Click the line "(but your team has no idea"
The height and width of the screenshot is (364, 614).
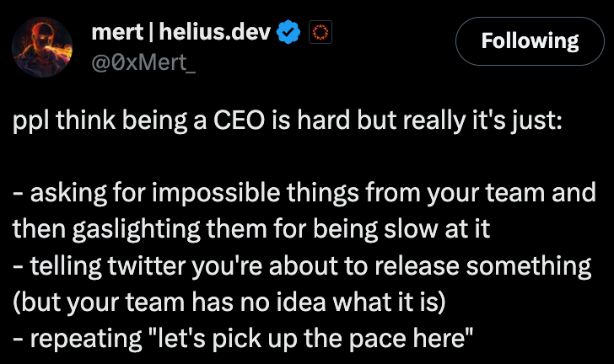(x=229, y=302)
